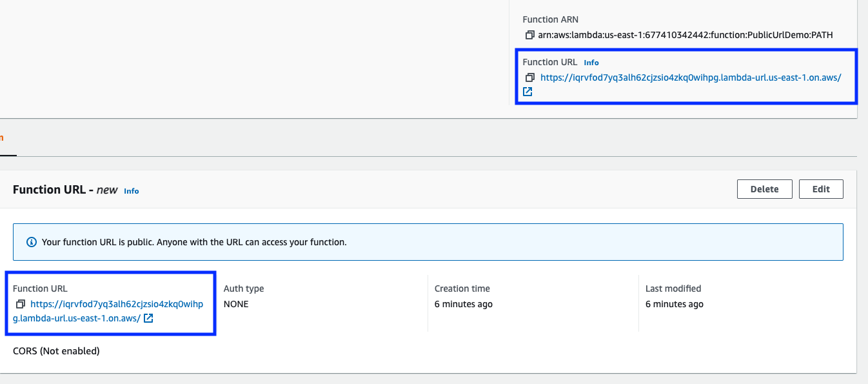Copy the Function URL beside the Auth type column
The width and height of the screenshot is (868, 384).
tap(20, 304)
